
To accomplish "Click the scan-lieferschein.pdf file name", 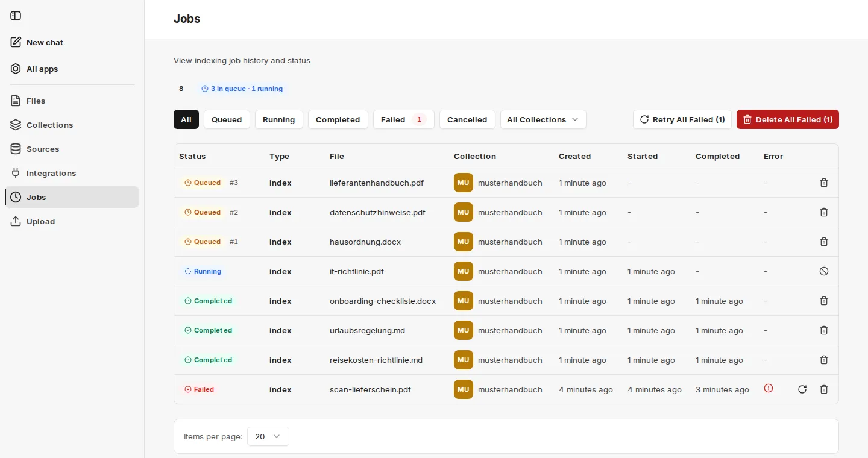I will click(x=370, y=389).
